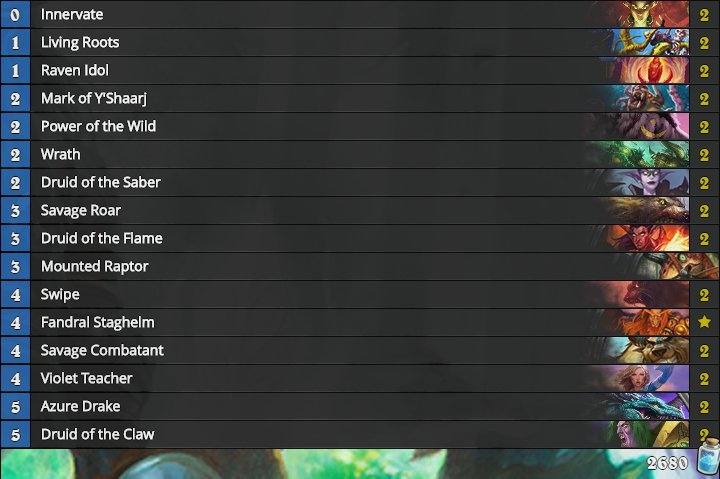720x479 pixels.
Task: Click the Druid of the Claw cost gem
Action: (15, 434)
